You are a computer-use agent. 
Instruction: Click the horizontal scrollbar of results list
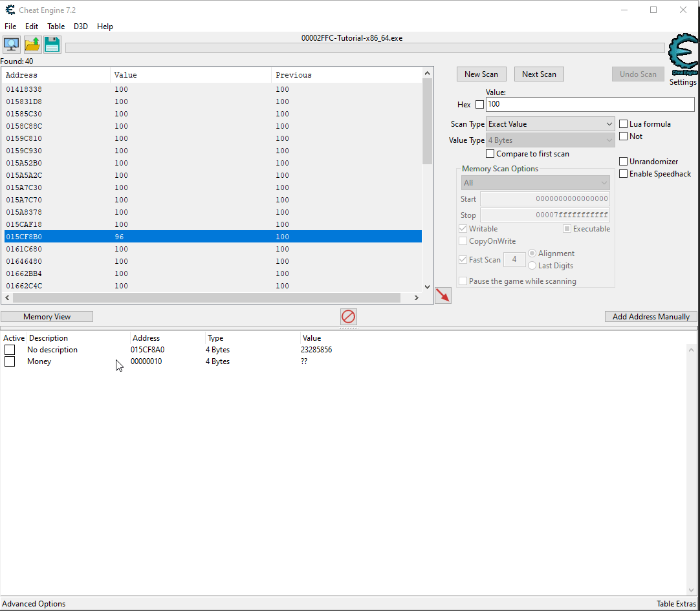tap(206, 298)
